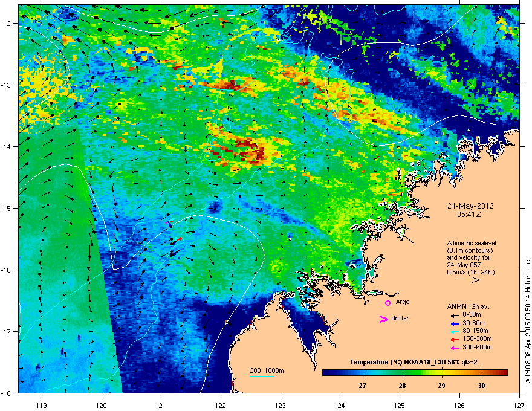Screen dimensions: 532x411
Task: Click the 24-May-2012 date label
Action: coord(470,206)
